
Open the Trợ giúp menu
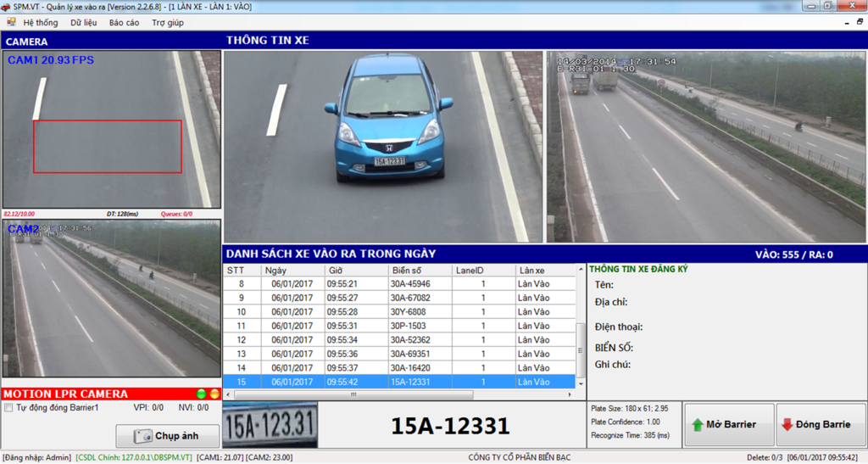(x=167, y=23)
